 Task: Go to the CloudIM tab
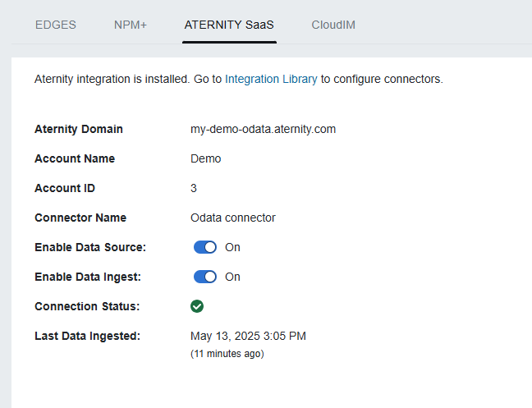(x=333, y=25)
